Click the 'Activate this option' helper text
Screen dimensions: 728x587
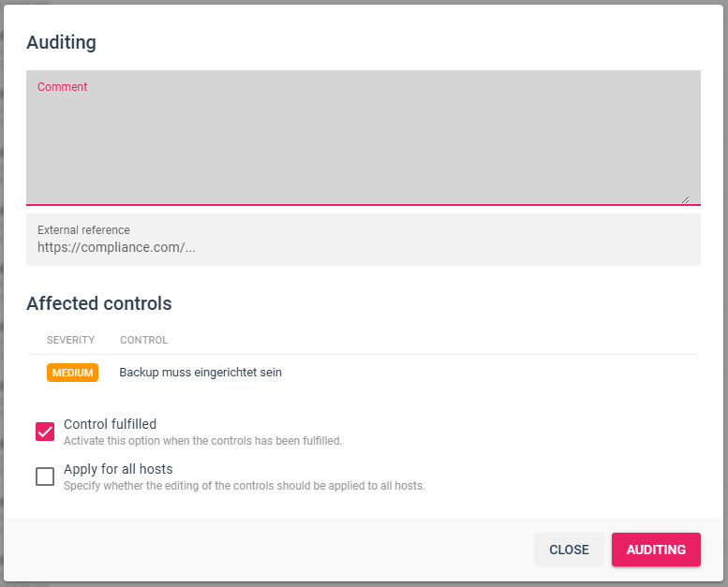[202, 441]
